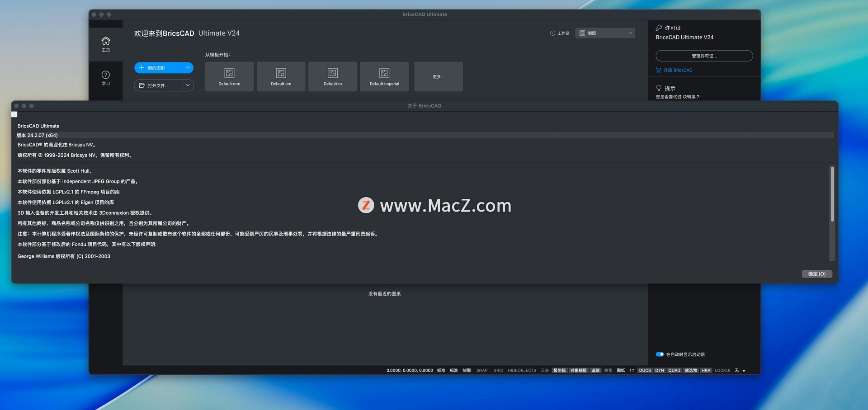Click the 新的图形 button
The width and height of the screenshot is (868, 410).
pyautogui.click(x=158, y=68)
